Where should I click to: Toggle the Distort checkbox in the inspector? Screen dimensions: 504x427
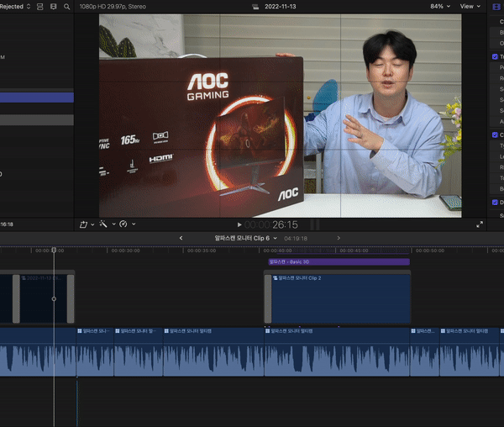click(495, 203)
